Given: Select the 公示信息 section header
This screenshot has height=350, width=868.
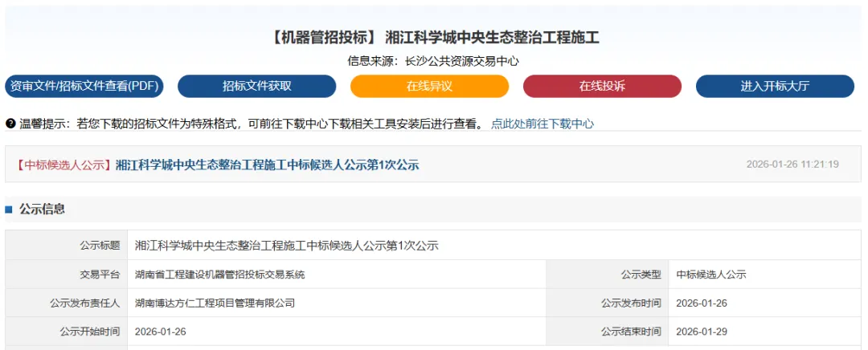Looking at the screenshot, I should pyautogui.click(x=42, y=209).
